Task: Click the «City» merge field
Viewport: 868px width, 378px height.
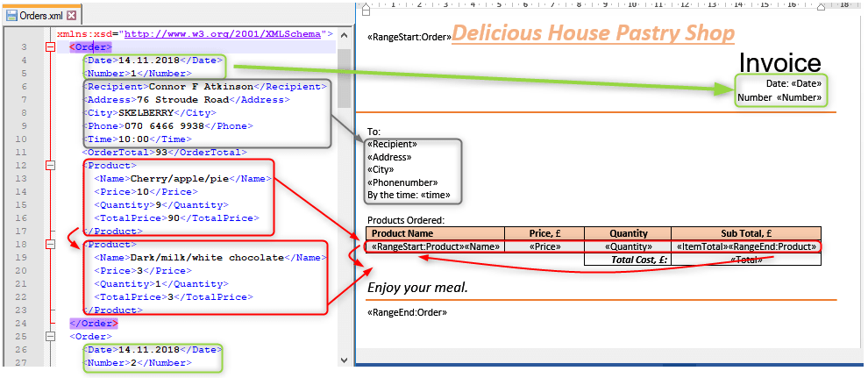Action: 381,169
